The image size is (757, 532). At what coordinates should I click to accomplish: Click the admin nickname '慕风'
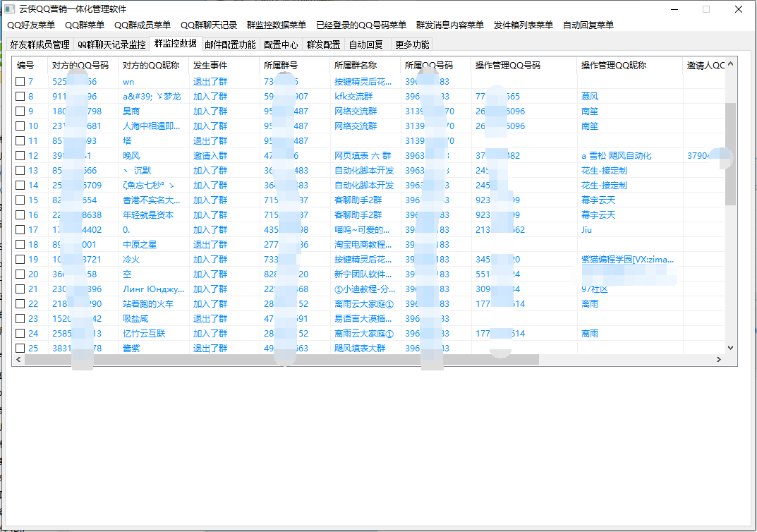pyautogui.click(x=590, y=97)
